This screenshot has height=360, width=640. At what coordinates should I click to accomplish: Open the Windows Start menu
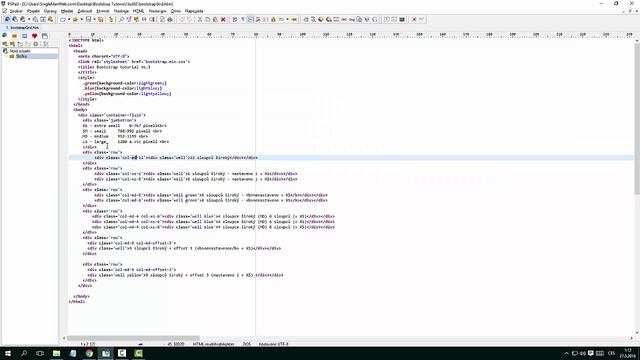8,353
